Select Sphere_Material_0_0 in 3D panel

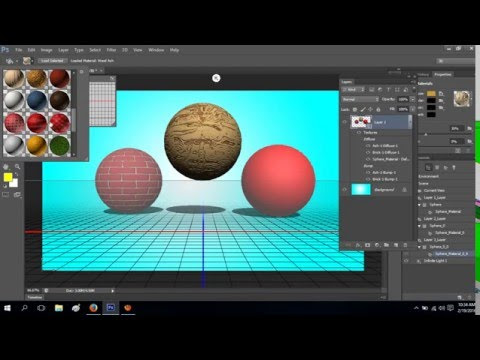[x=451, y=254]
